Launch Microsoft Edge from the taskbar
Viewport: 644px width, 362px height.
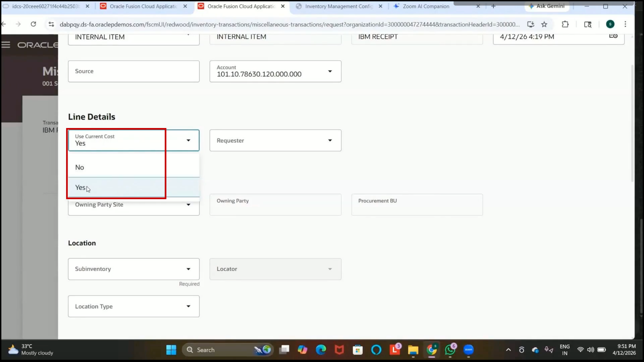[x=321, y=350]
